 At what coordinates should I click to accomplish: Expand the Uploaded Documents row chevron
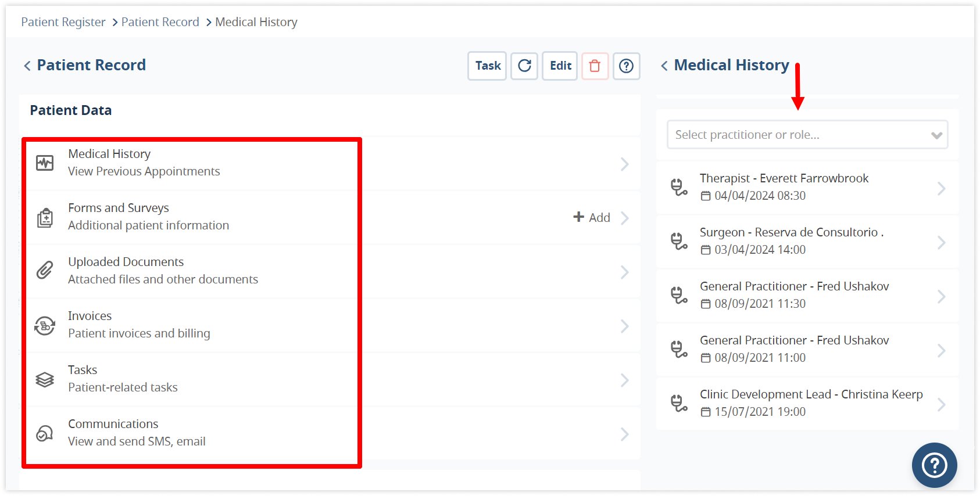pyautogui.click(x=625, y=272)
